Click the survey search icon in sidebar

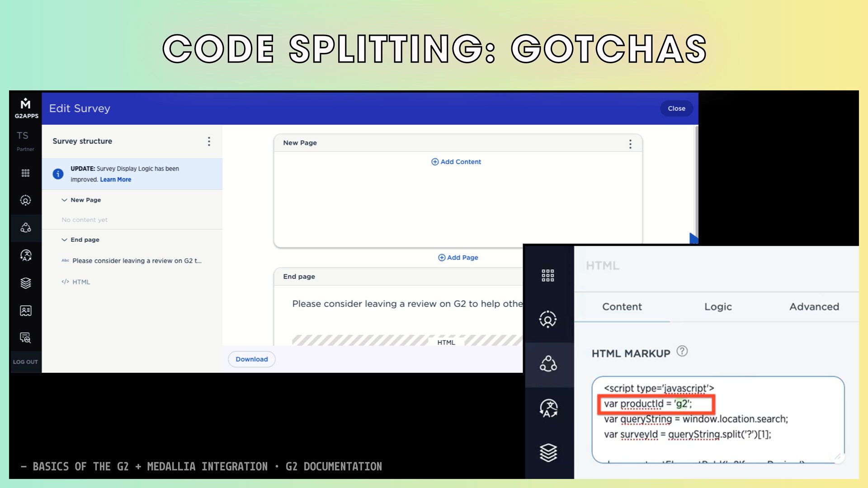(25, 338)
